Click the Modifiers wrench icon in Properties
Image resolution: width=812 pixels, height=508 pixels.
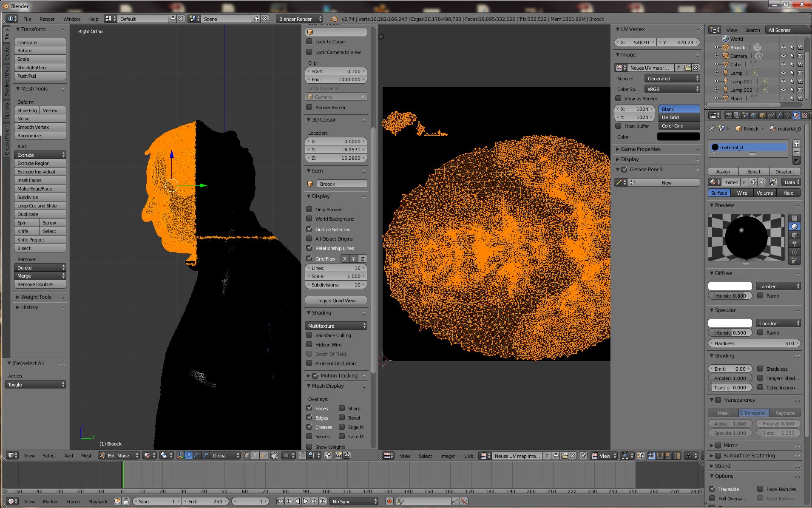click(x=779, y=115)
